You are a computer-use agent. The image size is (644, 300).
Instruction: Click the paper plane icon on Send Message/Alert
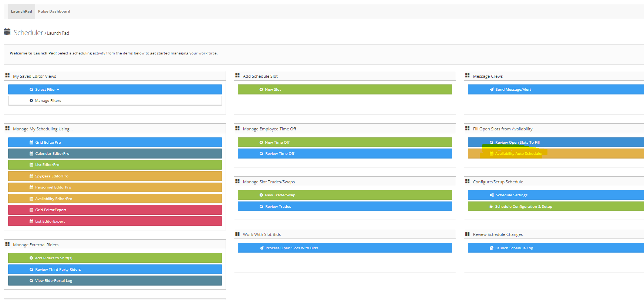[492, 90]
